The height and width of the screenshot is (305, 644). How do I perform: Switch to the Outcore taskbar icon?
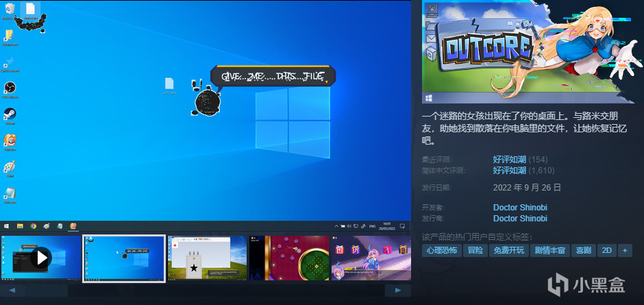pos(73,226)
